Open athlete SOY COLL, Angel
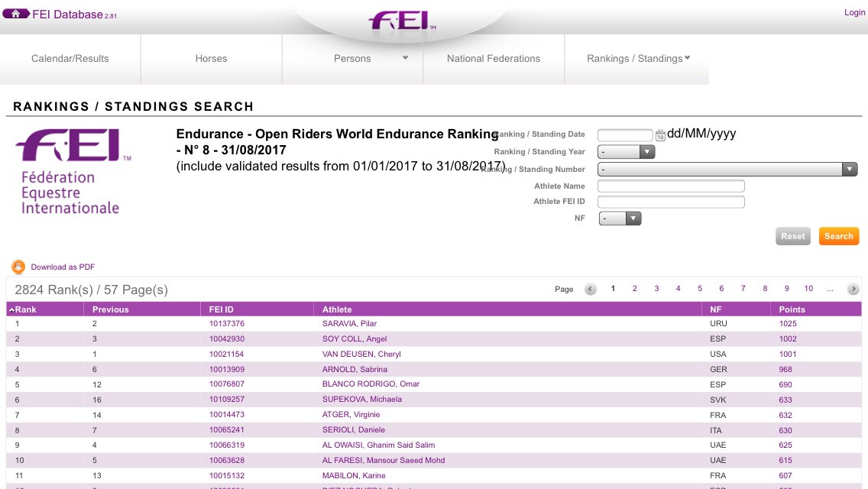Viewport: 868px width, 489px height. (x=355, y=339)
